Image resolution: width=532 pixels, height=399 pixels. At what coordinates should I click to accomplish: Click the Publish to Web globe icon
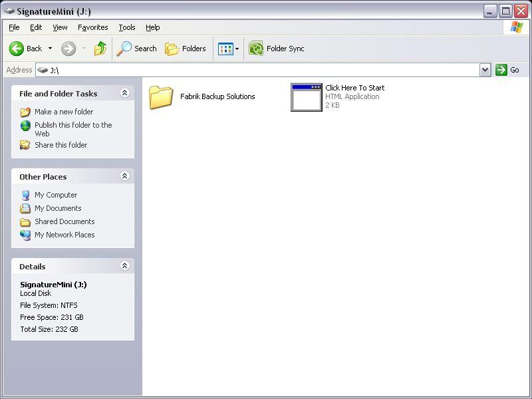(25, 126)
